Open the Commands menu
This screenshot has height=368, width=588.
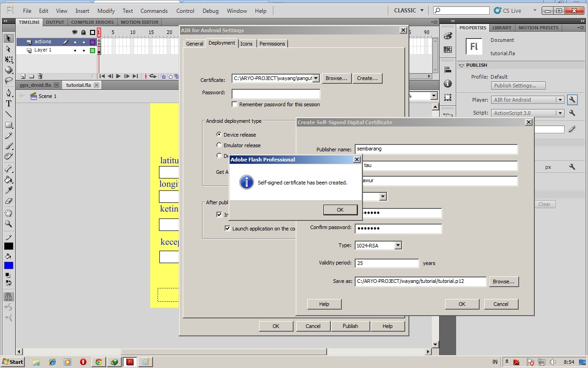(x=154, y=11)
